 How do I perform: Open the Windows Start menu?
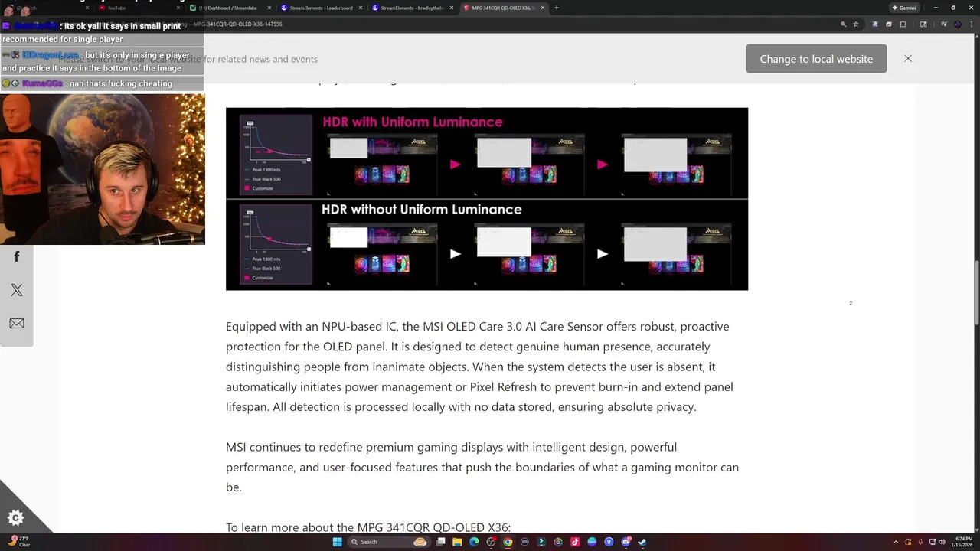point(338,542)
